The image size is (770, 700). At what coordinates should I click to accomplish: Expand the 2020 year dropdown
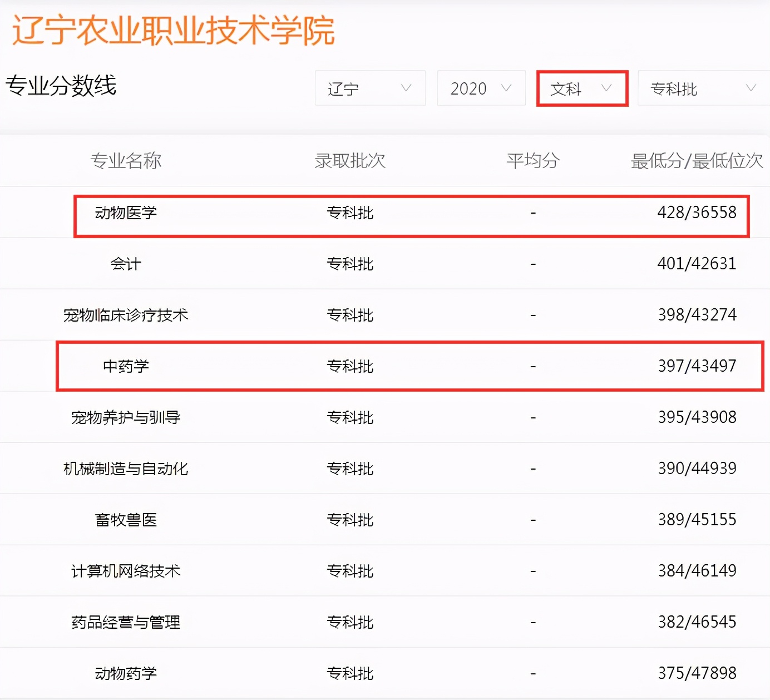click(x=481, y=88)
